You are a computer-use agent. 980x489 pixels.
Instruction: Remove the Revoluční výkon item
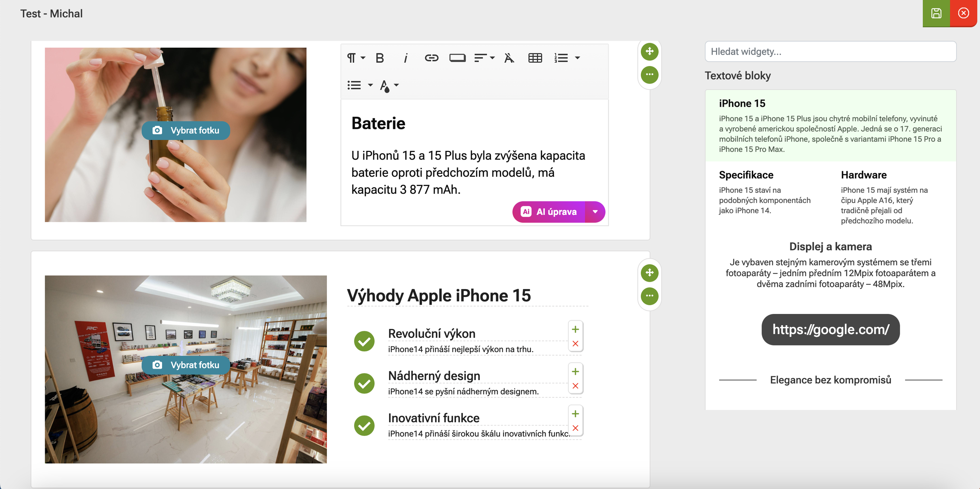coord(575,344)
